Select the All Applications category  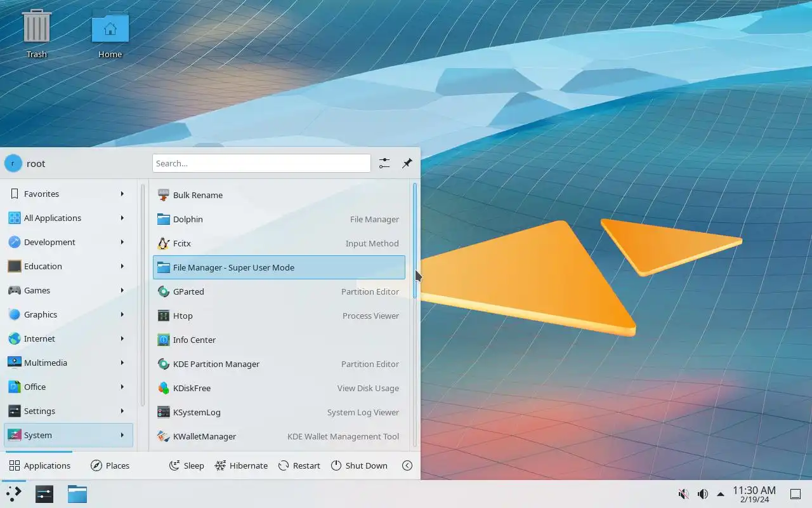69,218
